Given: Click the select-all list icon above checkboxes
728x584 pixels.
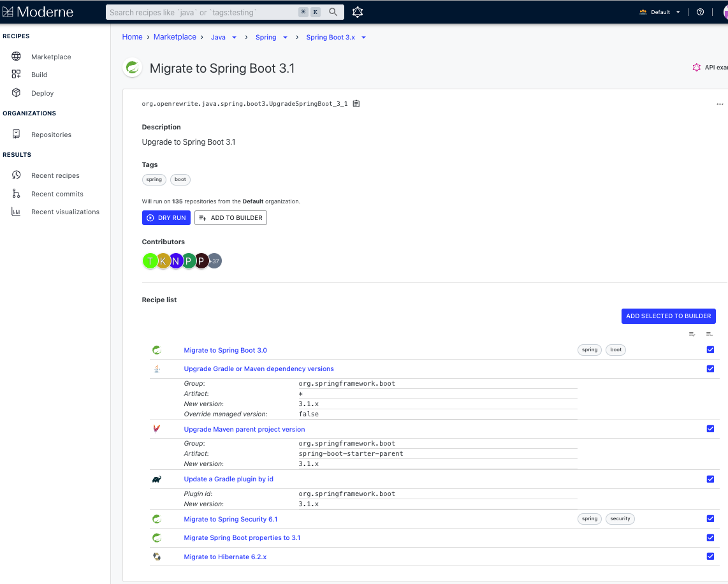Looking at the screenshot, I should (x=692, y=334).
